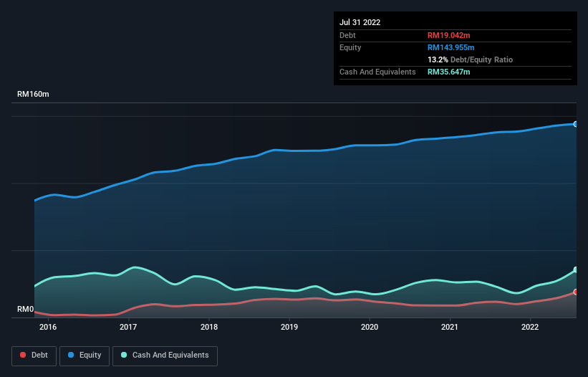Viewport: 588px width, 377px height.
Task: Click the Jul 31 2022 tooltip date
Action: pos(360,22)
